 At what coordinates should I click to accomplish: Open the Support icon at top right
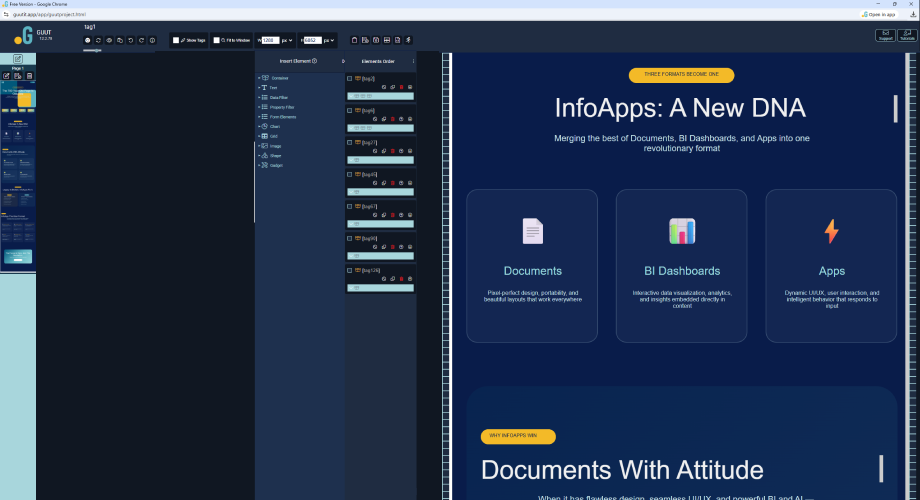tap(885, 35)
